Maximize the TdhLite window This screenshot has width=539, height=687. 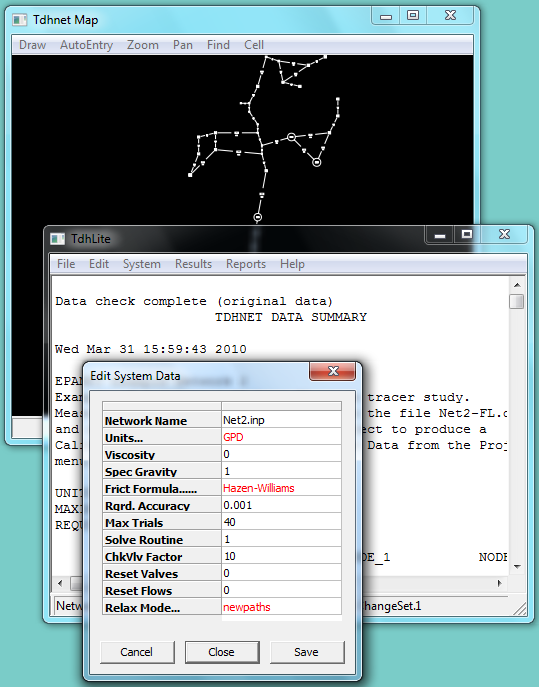coord(467,235)
